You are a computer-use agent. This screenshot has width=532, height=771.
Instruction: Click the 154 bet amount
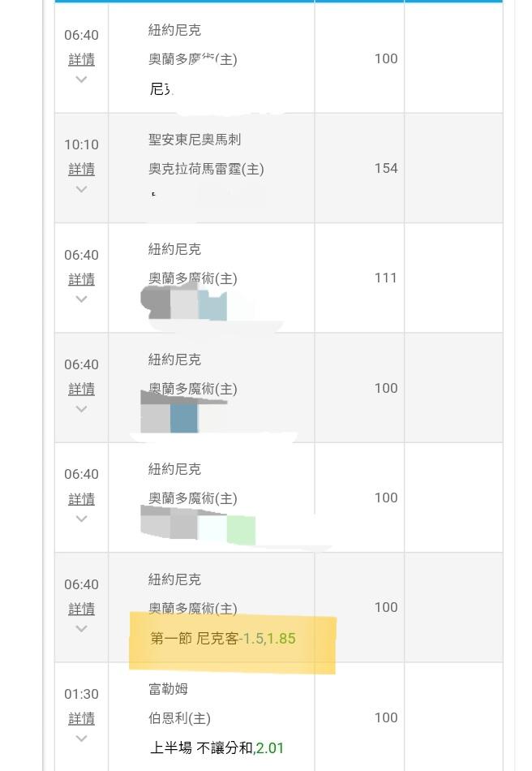386,168
